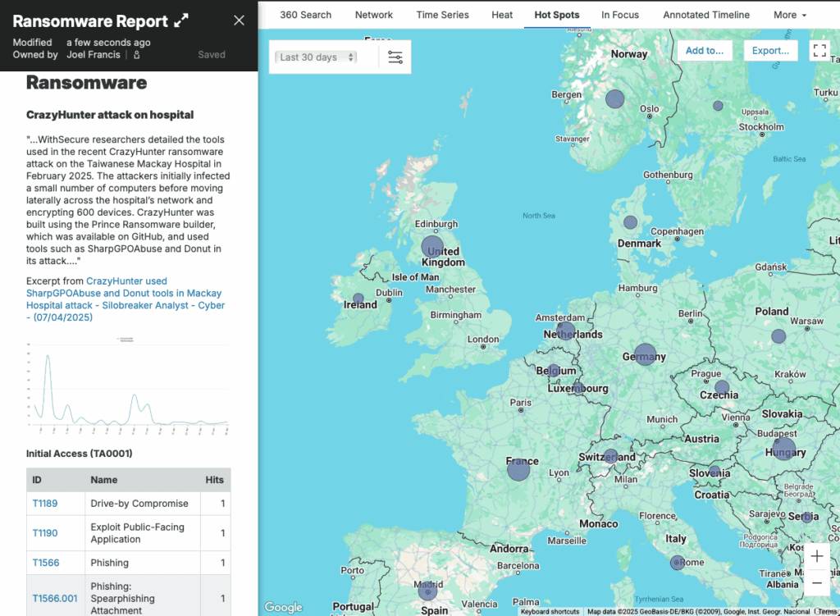840x616 pixels.
Task: Switch to the Time Series tab
Action: (x=442, y=15)
